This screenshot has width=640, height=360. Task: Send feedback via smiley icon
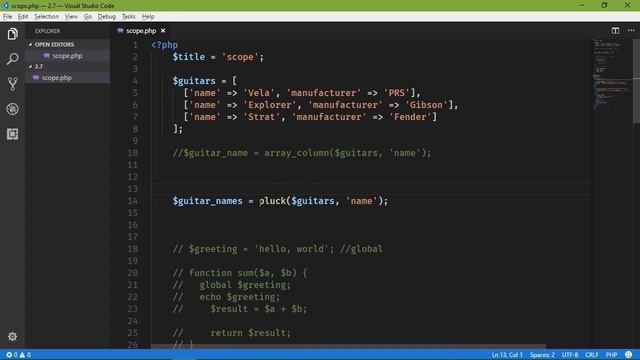(x=629, y=355)
